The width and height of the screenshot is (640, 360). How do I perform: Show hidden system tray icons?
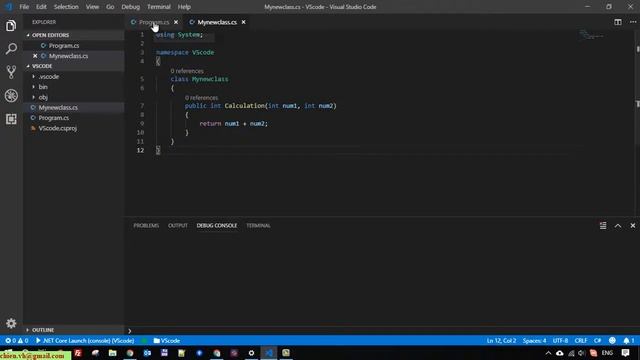coord(548,353)
